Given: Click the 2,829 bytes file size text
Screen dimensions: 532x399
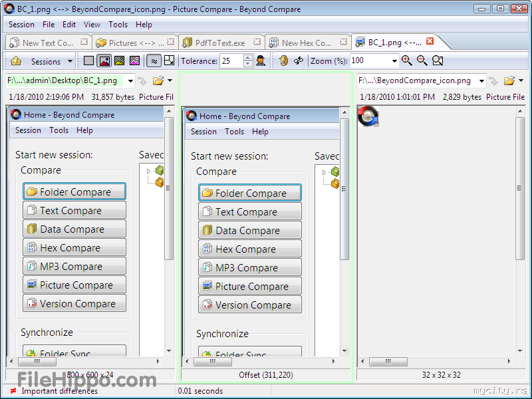Looking at the screenshot, I should click(462, 97).
